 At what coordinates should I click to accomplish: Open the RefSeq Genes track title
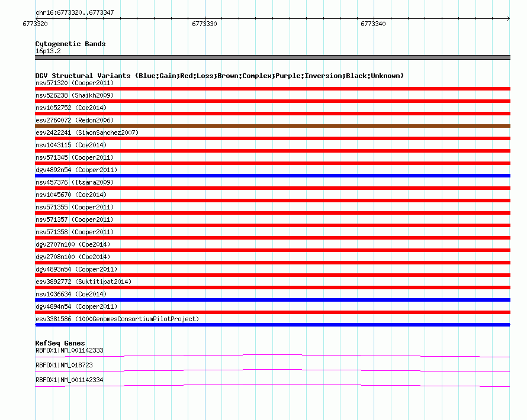[x=60, y=343]
